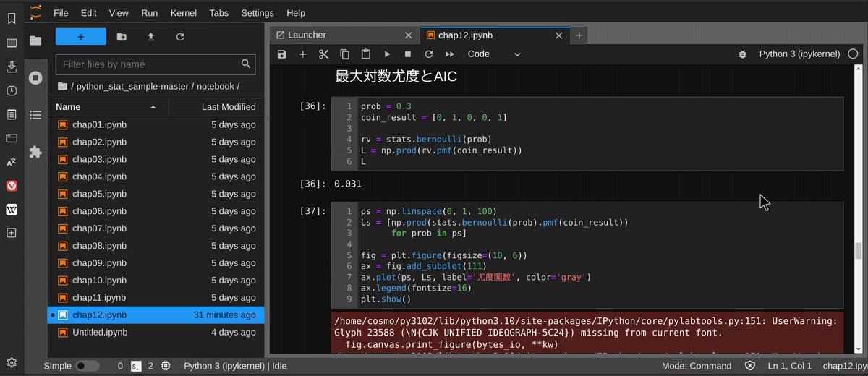Open the bookmarks icon in browser sidebar

[12, 19]
